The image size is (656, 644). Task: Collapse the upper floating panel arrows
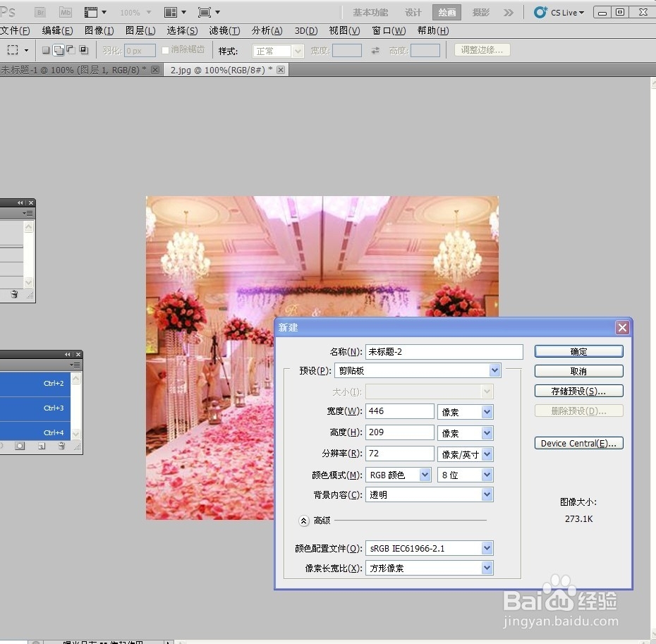pos(20,202)
